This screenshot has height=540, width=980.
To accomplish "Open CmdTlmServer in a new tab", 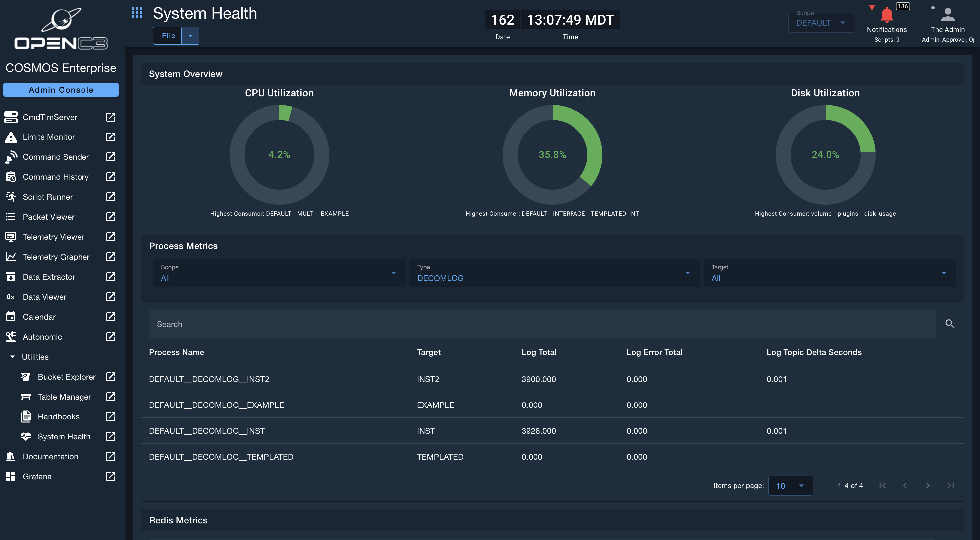I will click(x=111, y=117).
